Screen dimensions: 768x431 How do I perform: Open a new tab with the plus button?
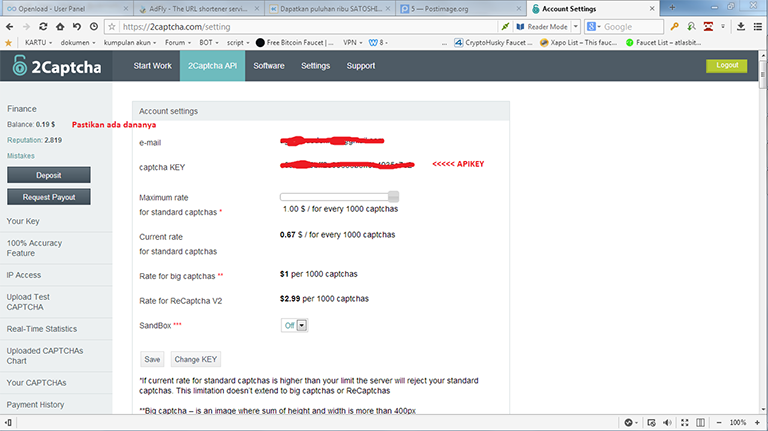pyautogui.click(x=672, y=7)
